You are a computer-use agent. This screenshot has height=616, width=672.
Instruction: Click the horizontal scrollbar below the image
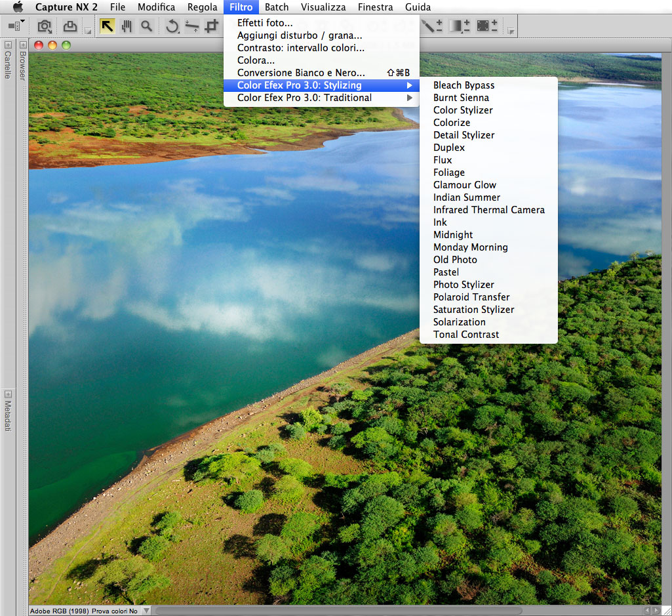click(338, 610)
